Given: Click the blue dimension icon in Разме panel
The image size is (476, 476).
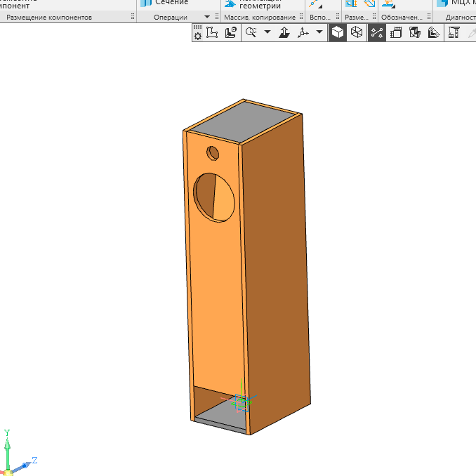Looking at the screenshot, I should (x=351, y=4).
